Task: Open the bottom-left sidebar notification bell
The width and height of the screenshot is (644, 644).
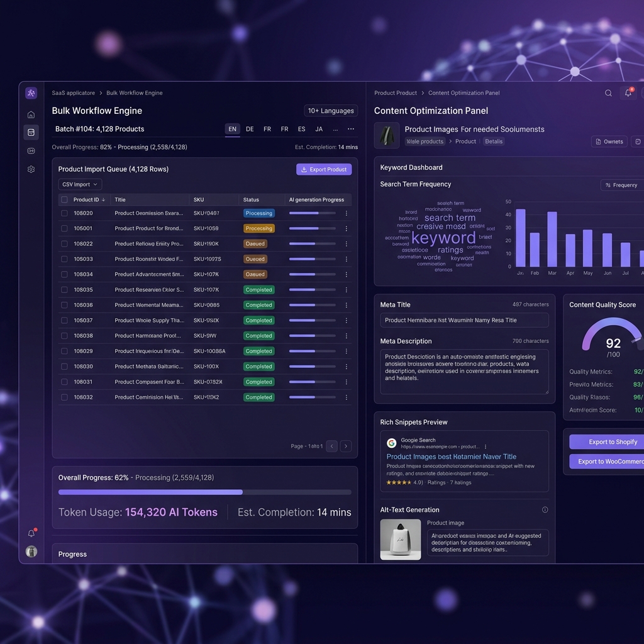Action: coord(31,533)
